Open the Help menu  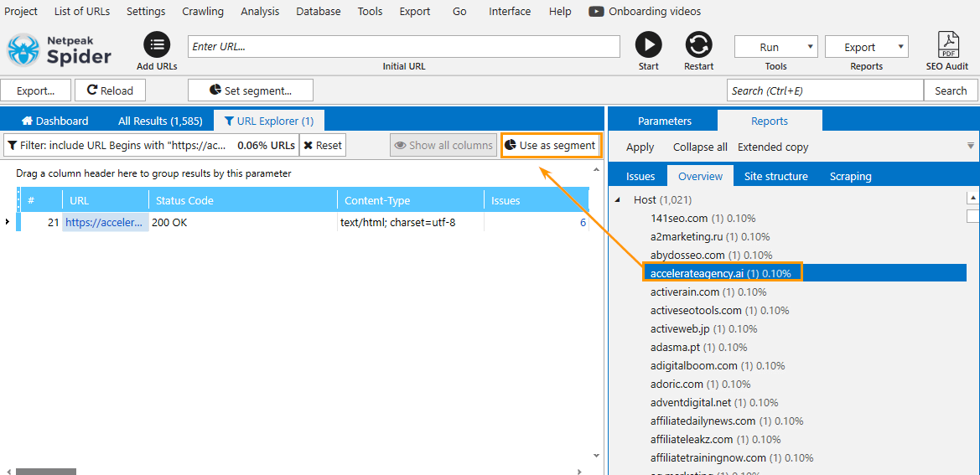pyautogui.click(x=560, y=11)
